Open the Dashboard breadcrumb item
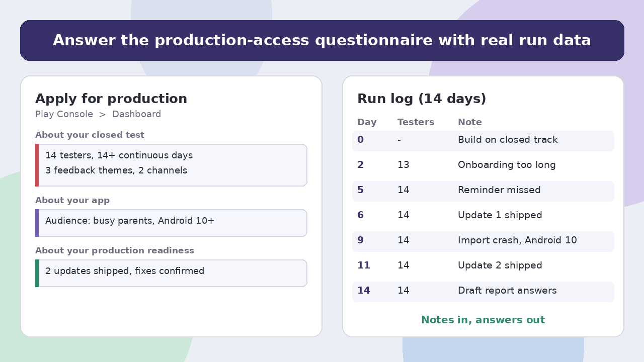644x362 pixels. 136,114
